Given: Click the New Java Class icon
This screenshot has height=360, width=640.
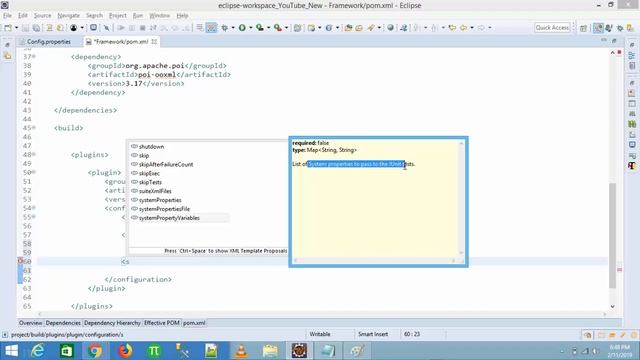Looking at the screenshot, I should point(329,28).
